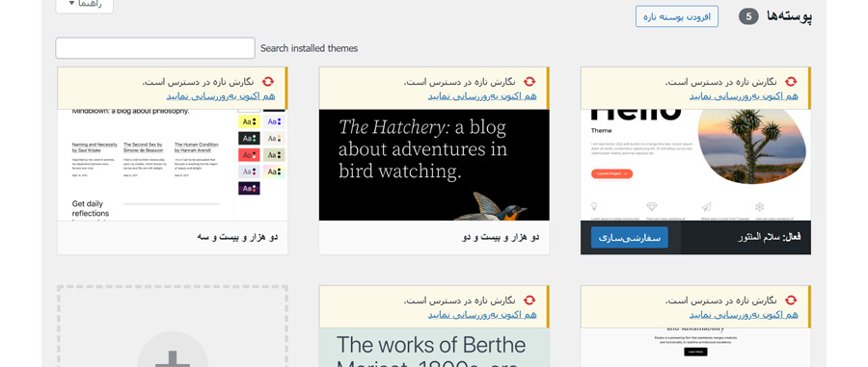
Task: Click theme count badge showing 5
Action: click(x=747, y=17)
